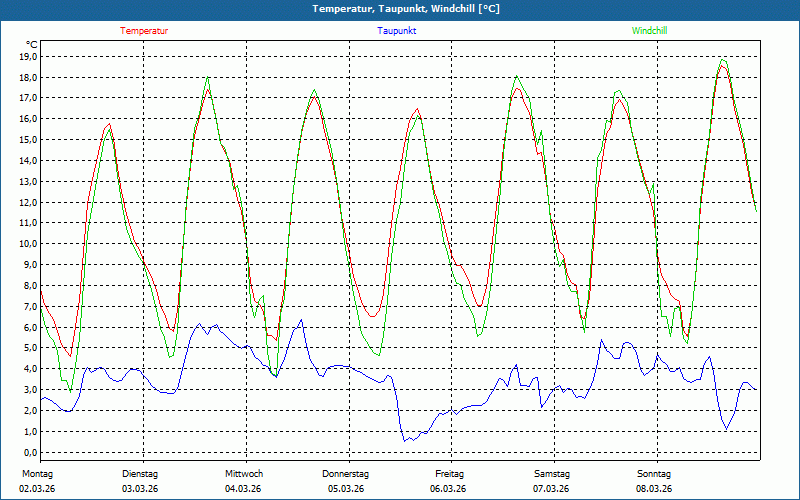Click the date 02.03.26 on the x-axis
This screenshot has height=500, width=800.
click(x=37, y=489)
